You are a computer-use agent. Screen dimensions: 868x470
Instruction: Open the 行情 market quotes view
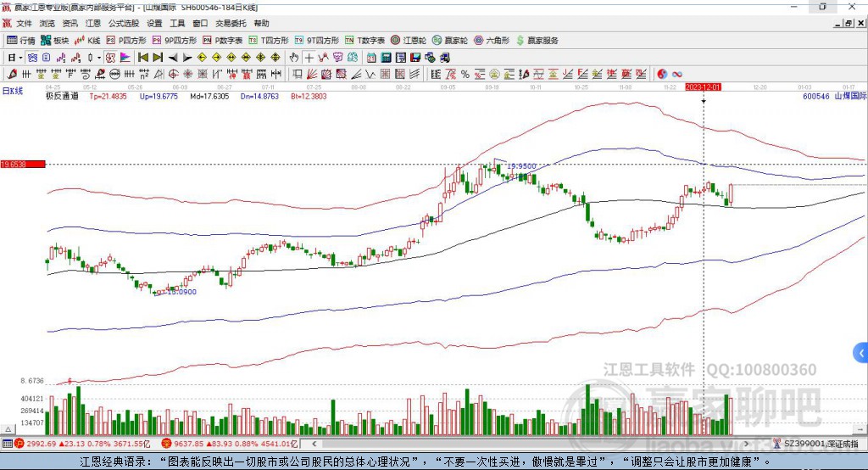pyautogui.click(x=21, y=41)
